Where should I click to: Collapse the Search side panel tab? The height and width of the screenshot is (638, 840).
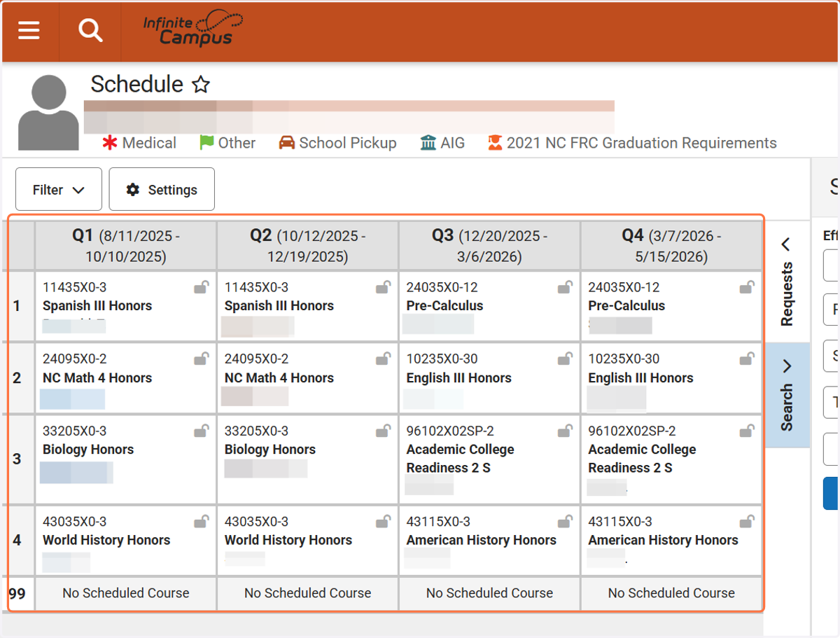pyautogui.click(x=787, y=395)
